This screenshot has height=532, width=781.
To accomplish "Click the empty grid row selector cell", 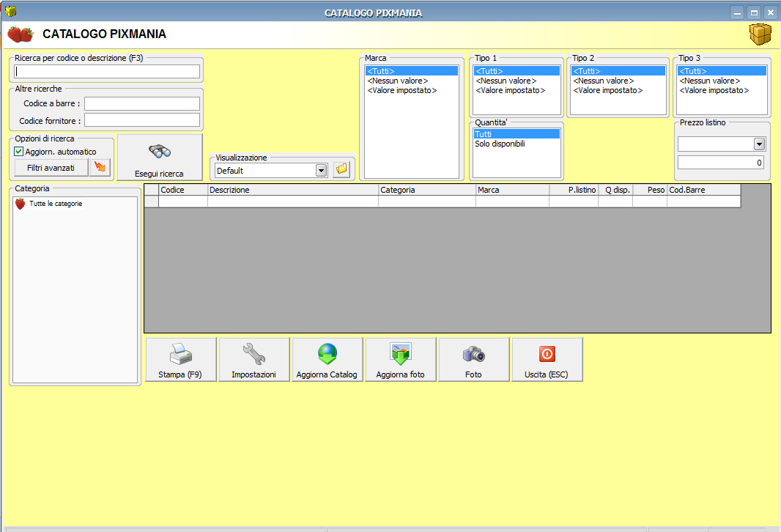I will [152, 202].
